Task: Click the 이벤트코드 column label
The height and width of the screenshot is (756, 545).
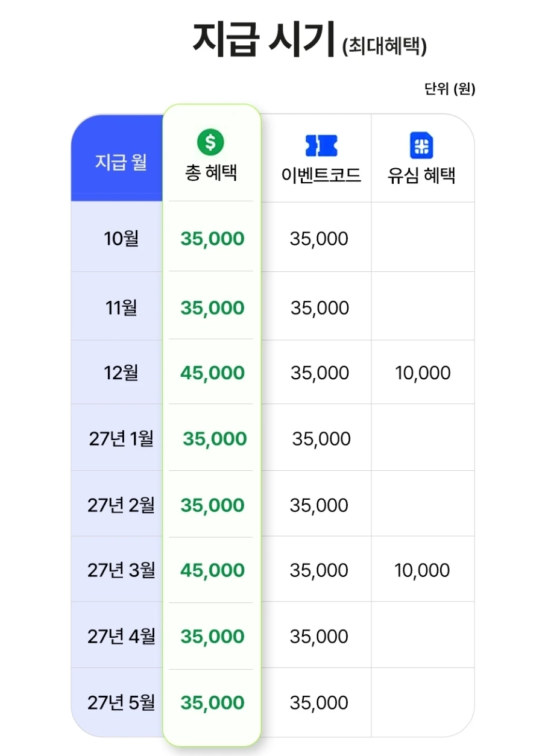Action: coord(321,175)
